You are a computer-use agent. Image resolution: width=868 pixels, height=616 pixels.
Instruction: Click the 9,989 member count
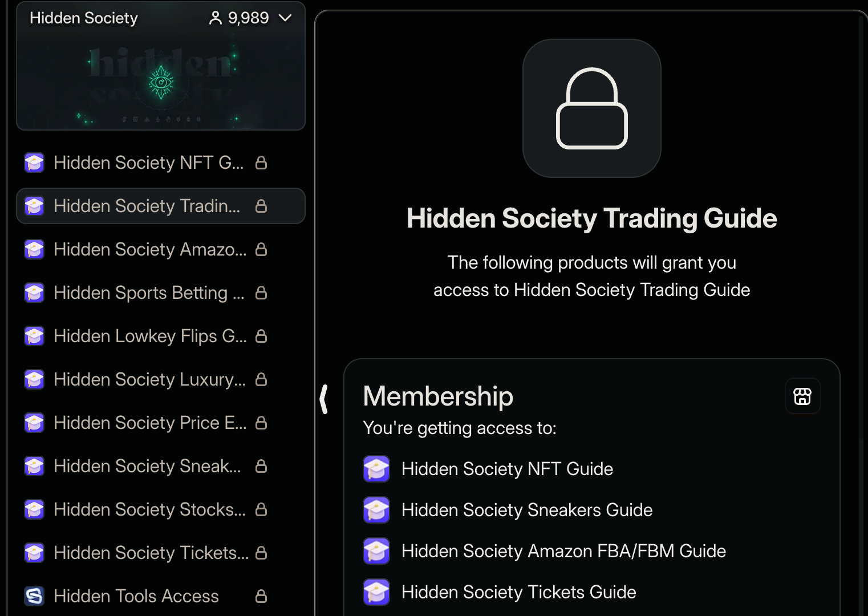(x=249, y=18)
